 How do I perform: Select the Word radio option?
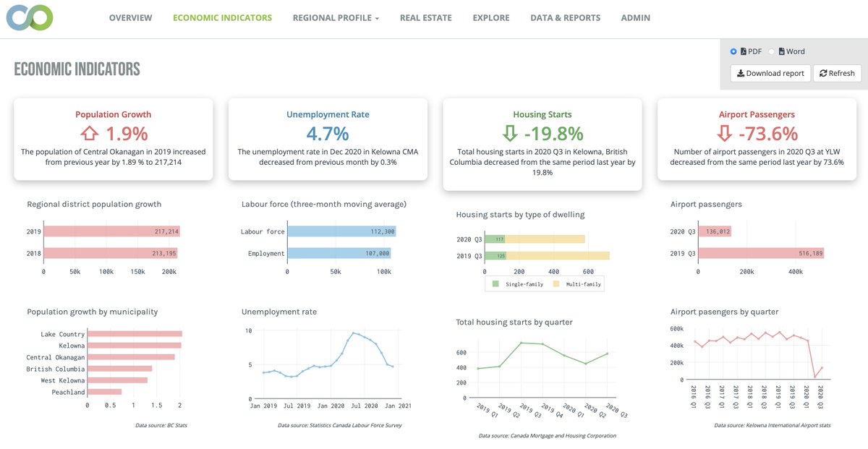coord(772,51)
